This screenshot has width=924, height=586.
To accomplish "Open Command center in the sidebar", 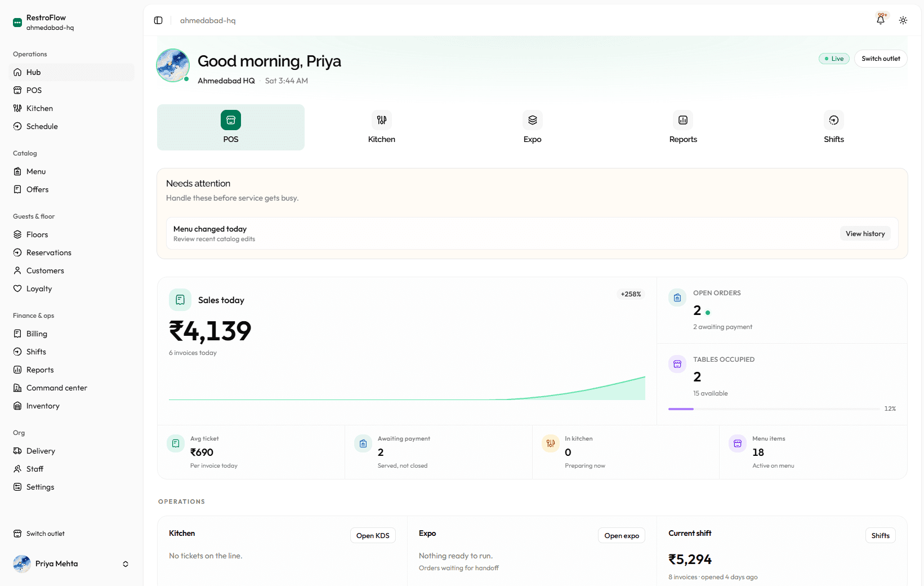I will (72, 388).
